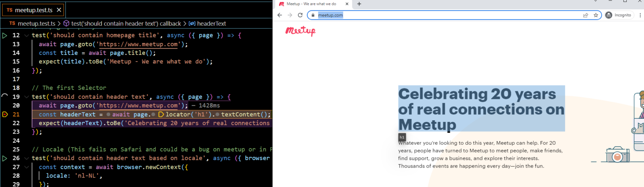
Task: Click the camera illustration on the page
Action: [617, 154]
